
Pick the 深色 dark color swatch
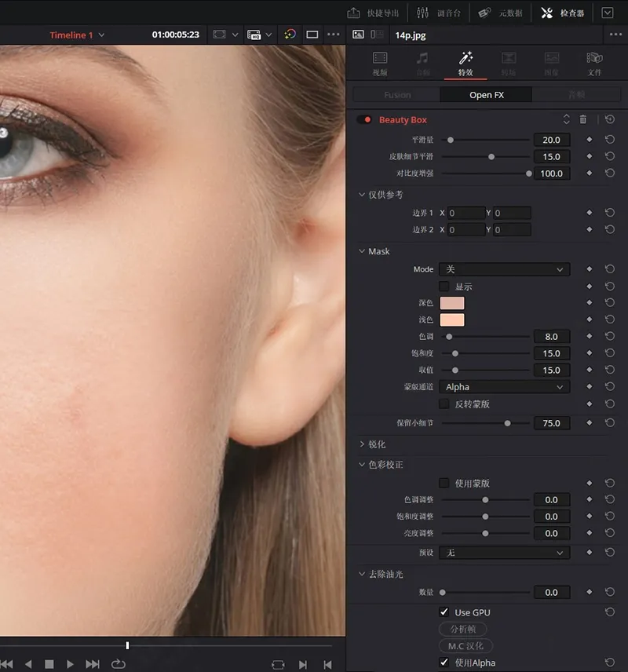pyautogui.click(x=452, y=303)
